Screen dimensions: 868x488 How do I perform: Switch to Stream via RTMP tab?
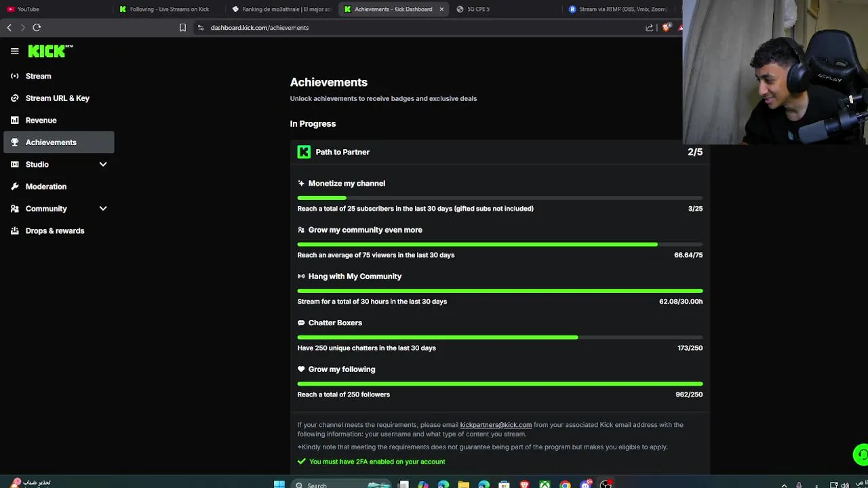coord(620,9)
